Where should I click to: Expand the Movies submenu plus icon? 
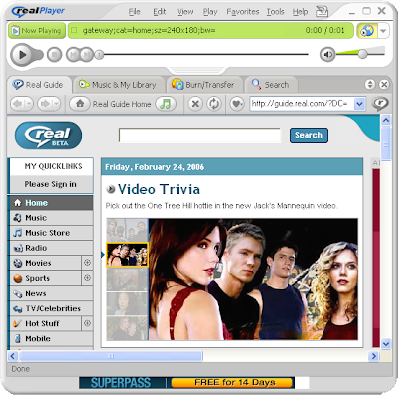87,263
